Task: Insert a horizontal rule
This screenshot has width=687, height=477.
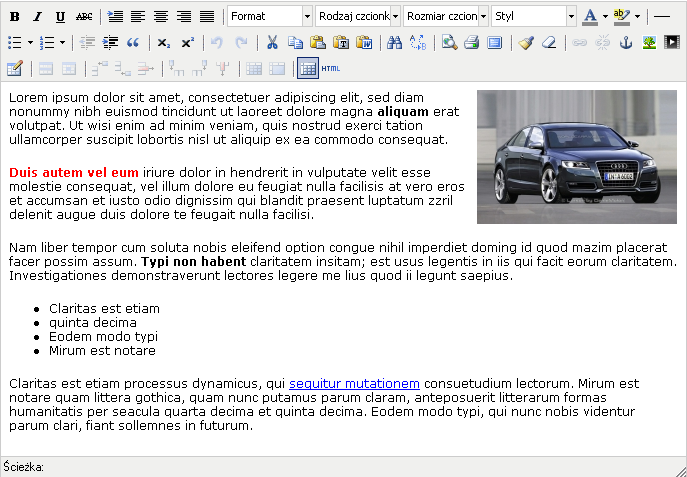Action: (x=662, y=17)
